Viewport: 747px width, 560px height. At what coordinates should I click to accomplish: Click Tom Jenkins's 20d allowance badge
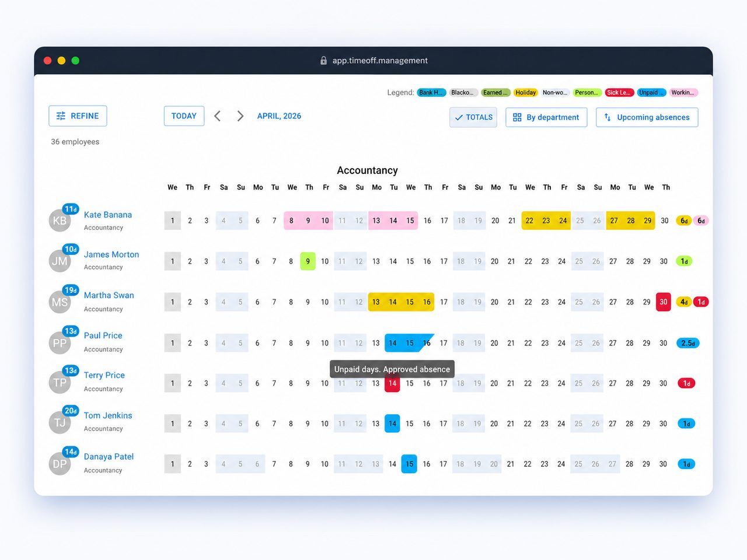coord(71,411)
